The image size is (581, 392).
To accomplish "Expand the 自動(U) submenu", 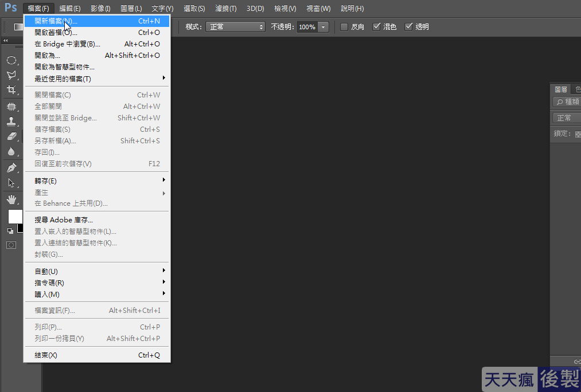I will [97, 271].
